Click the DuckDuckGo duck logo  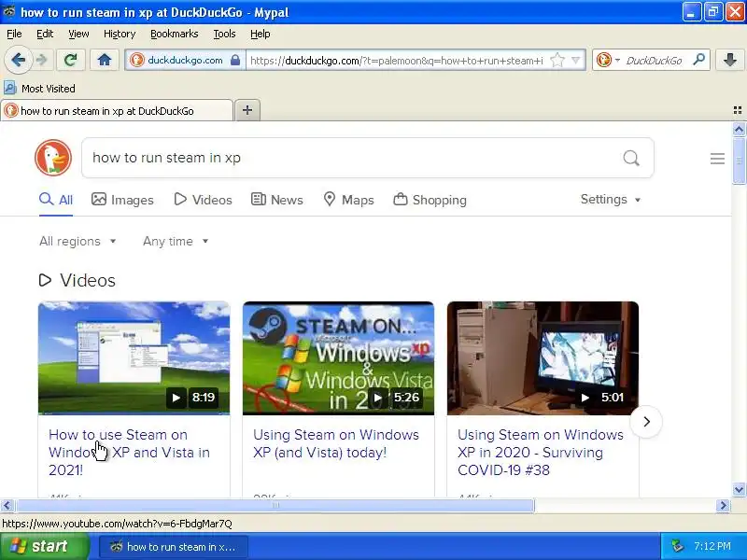point(53,158)
